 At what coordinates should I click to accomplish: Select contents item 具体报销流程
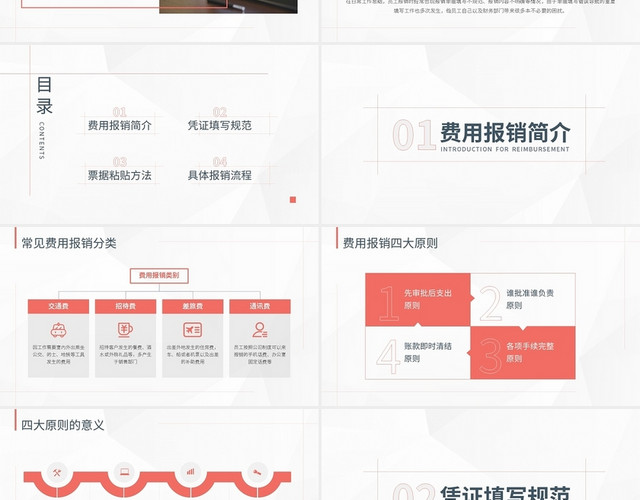[x=220, y=176]
